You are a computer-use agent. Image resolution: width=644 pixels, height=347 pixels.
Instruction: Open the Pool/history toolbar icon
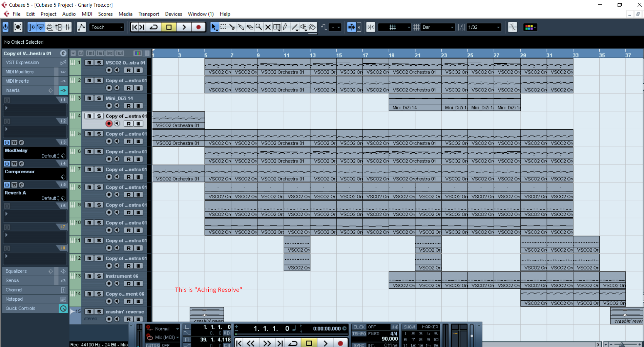click(x=18, y=27)
